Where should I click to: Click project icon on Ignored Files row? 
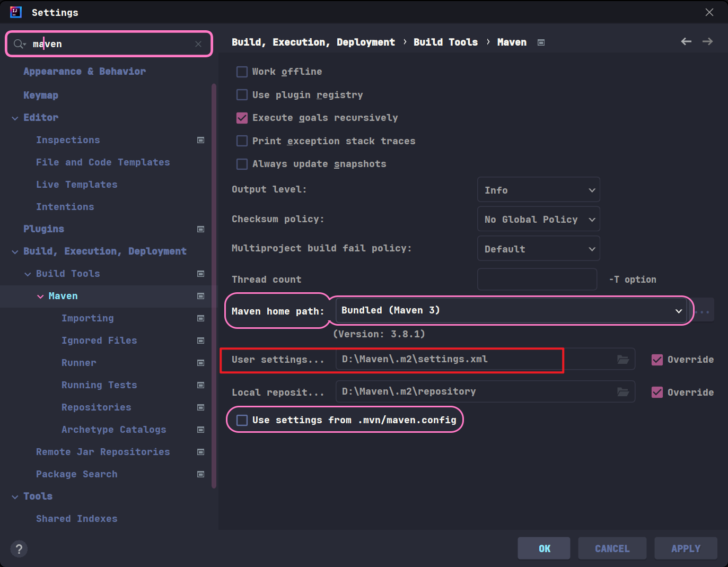[200, 341]
